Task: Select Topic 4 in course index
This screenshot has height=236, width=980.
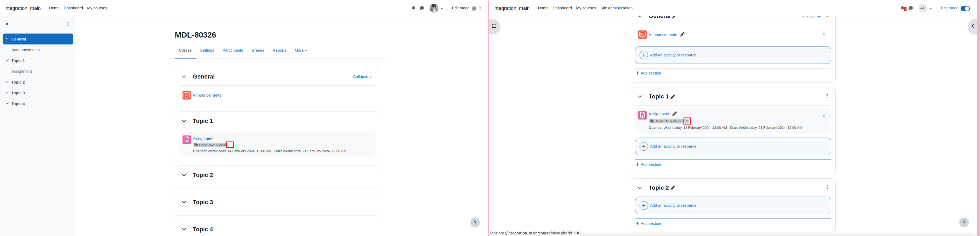Action: (x=18, y=104)
